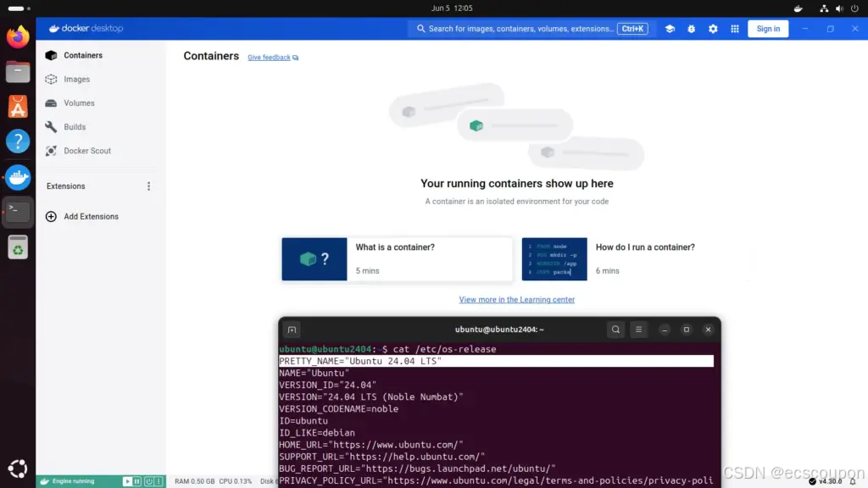Pause the Docker engine
The image size is (868, 488).
coord(137,481)
